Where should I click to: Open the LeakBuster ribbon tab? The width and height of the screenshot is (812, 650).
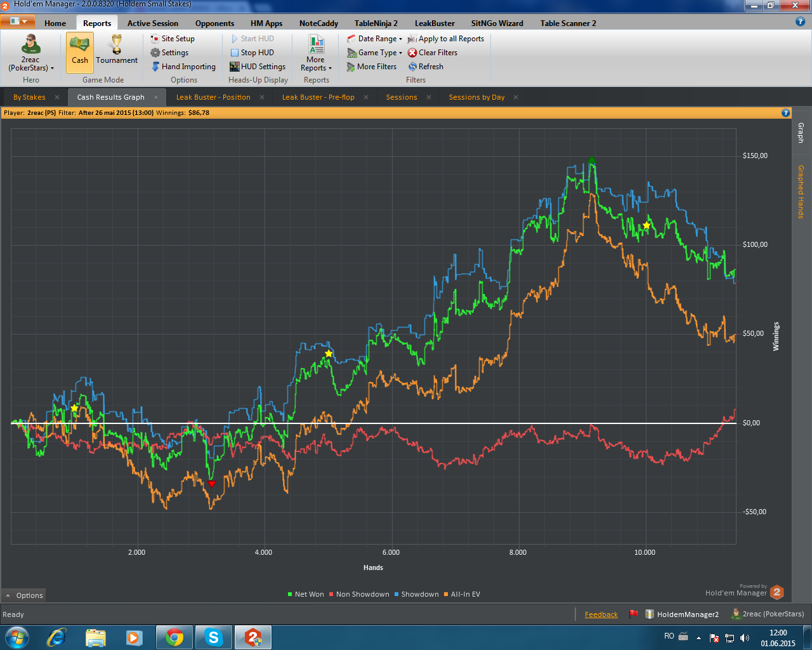tap(435, 23)
